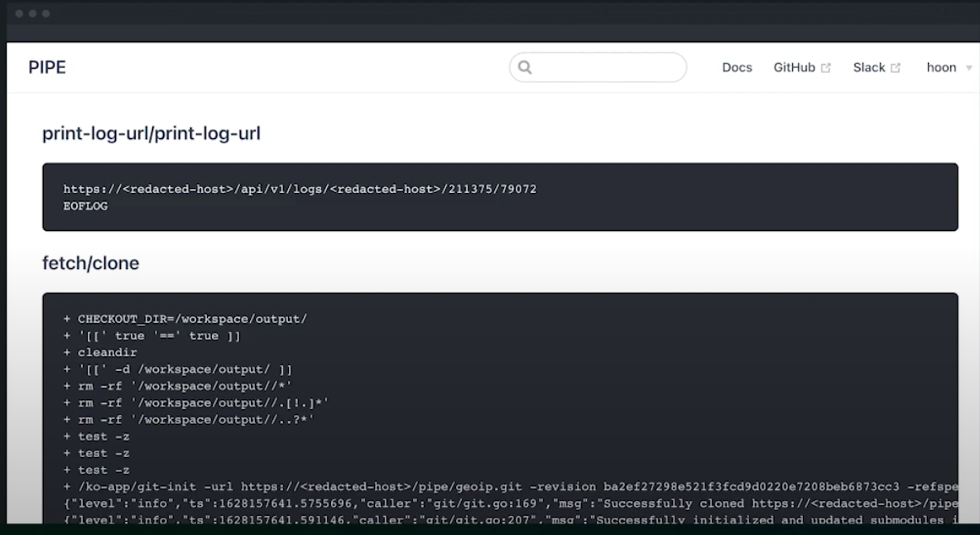Click the yellow minimize window button
Viewport: 980px width, 535px height.
point(32,14)
